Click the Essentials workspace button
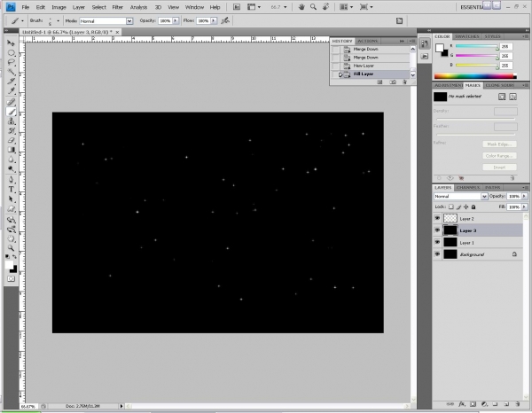The image size is (532, 413). point(472,7)
